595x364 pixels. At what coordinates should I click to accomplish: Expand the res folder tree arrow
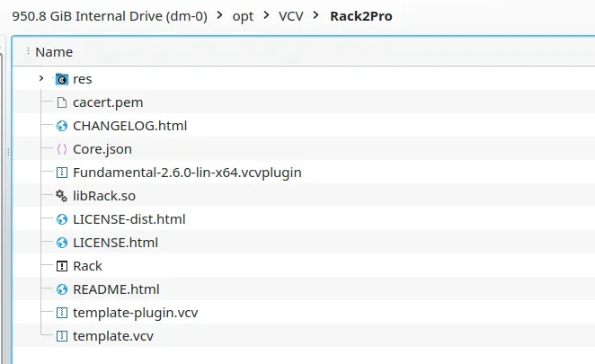(x=41, y=79)
